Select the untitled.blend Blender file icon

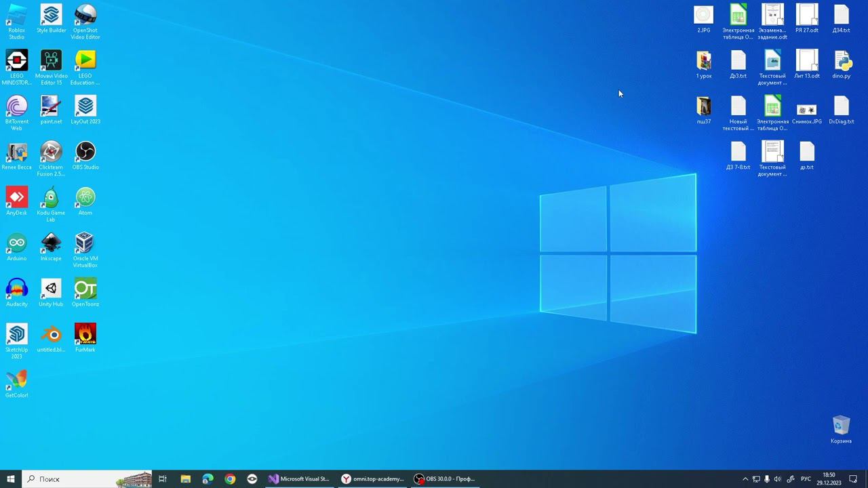point(51,338)
